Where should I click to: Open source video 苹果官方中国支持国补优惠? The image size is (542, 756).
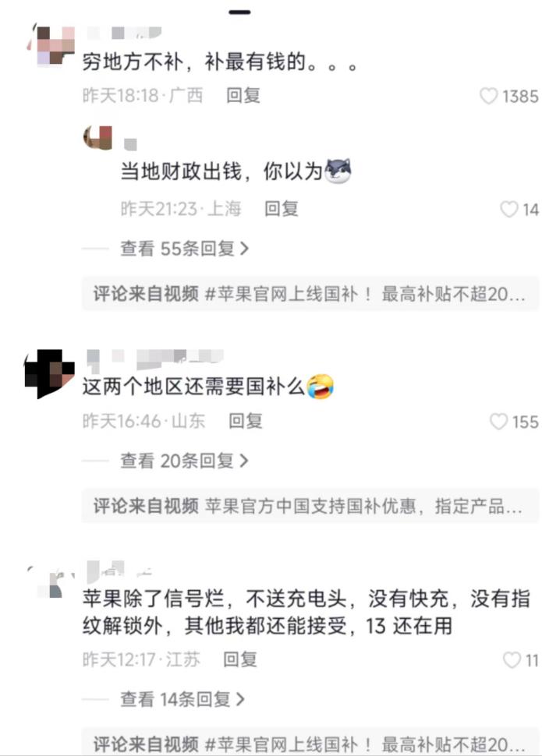pyautogui.click(x=310, y=506)
